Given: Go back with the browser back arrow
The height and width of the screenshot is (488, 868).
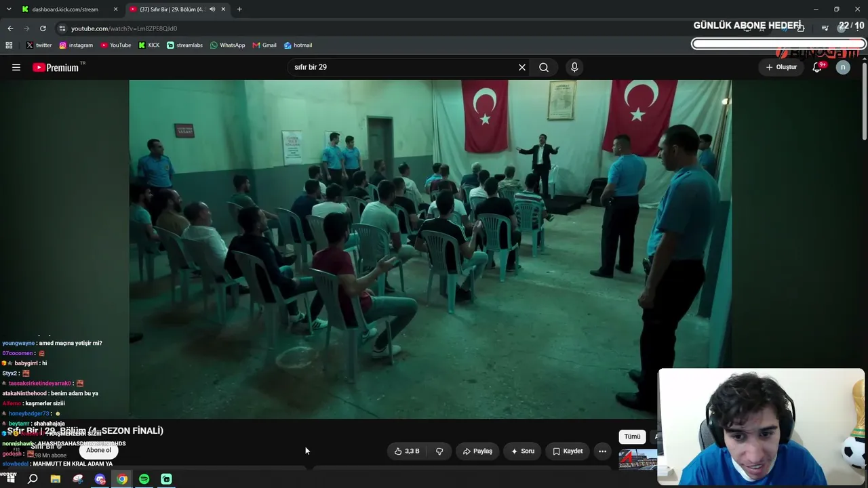Looking at the screenshot, I should pyautogui.click(x=10, y=28).
